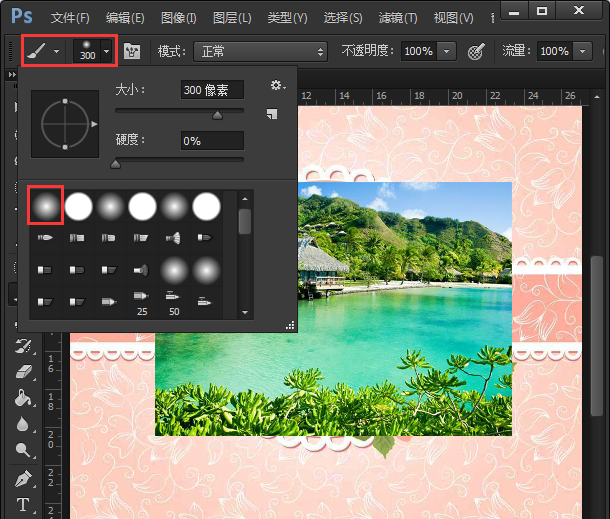Click the new brush preset icon
Viewport: 610px width, 519px height.
coord(271,115)
